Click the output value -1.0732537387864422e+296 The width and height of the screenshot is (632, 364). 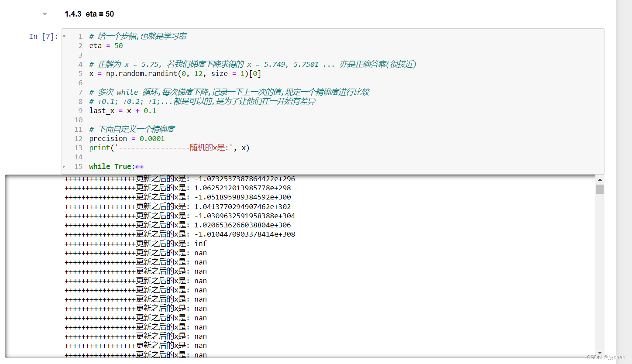[x=244, y=179]
